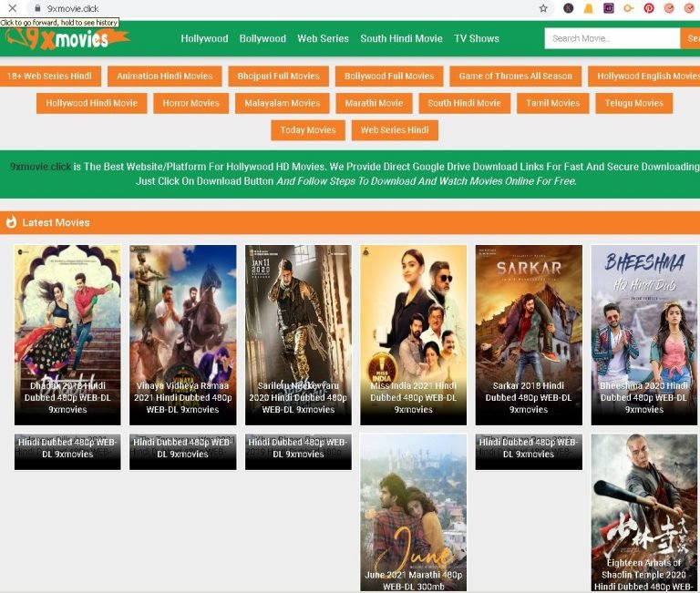The height and width of the screenshot is (593, 700).
Task: Open the yellow bell-shaped extension icon
Action: pos(589,8)
